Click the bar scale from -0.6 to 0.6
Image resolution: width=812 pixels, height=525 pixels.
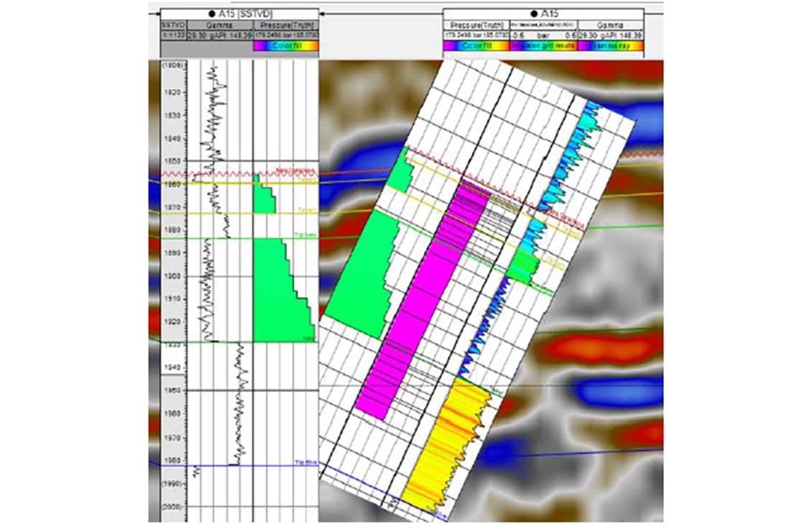[x=543, y=34]
